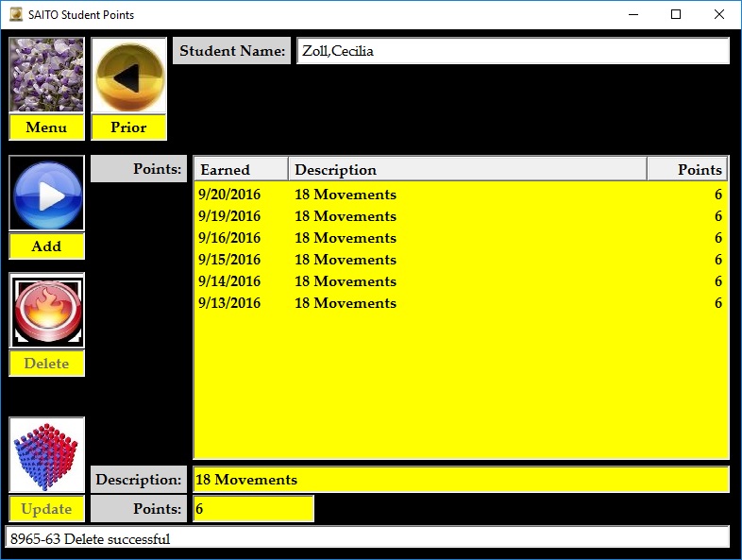Select the 9/13/2016 points entry row

460,303
